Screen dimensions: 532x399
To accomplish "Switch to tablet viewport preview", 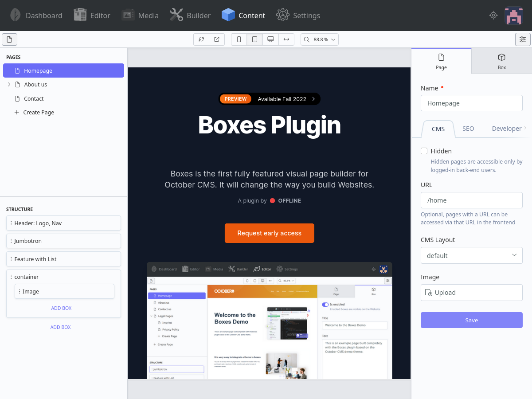I will point(254,39).
